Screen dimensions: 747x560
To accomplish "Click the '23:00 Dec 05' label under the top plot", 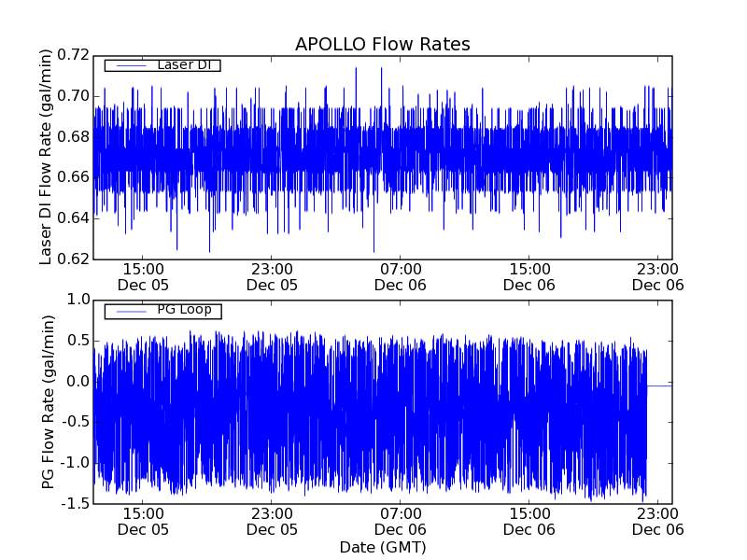I will [x=272, y=277].
